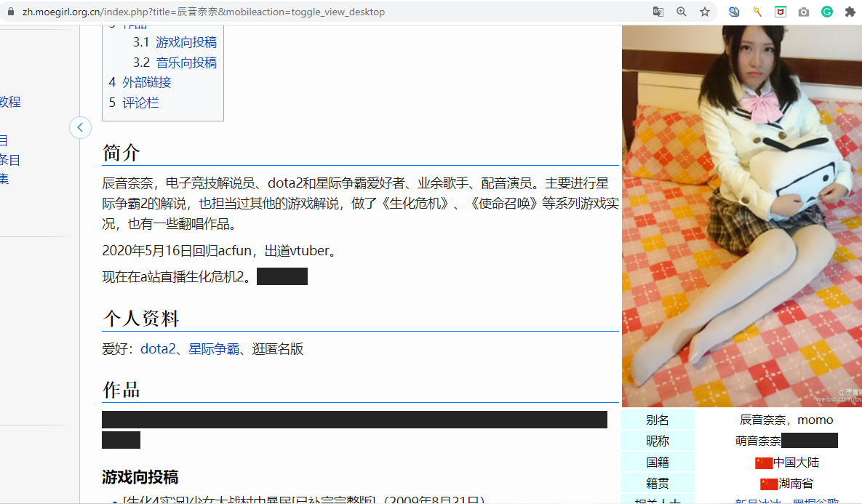Open the 星际争霸 link
Image resolution: width=862 pixels, height=504 pixels.
coord(214,349)
